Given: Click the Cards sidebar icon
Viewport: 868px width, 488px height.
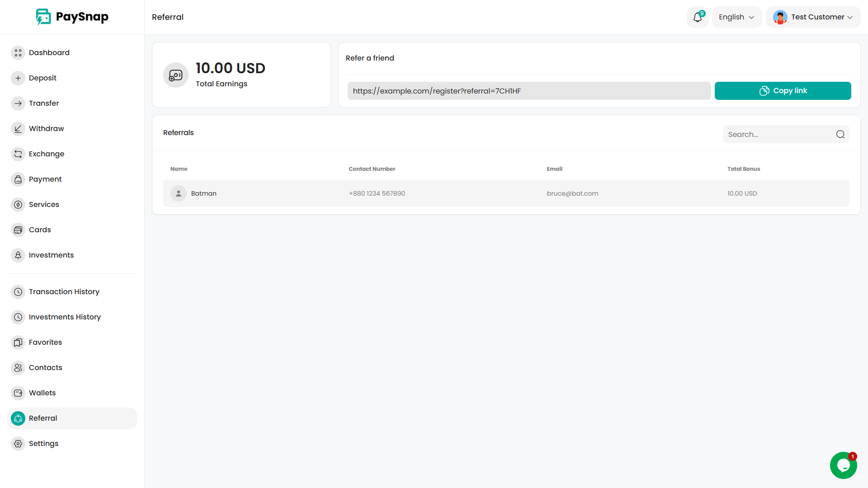Looking at the screenshot, I should coord(18,230).
